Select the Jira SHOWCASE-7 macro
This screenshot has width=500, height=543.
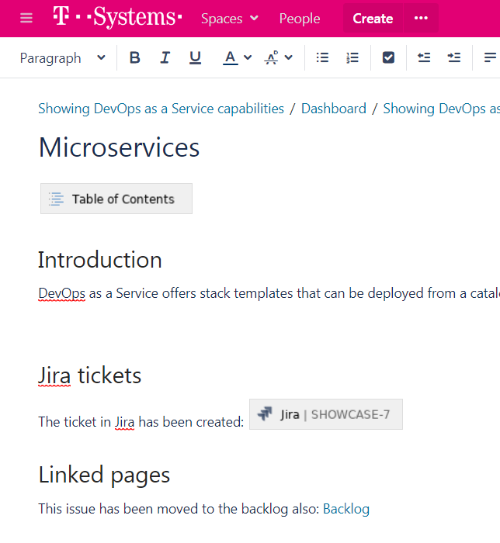click(x=326, y=415)
